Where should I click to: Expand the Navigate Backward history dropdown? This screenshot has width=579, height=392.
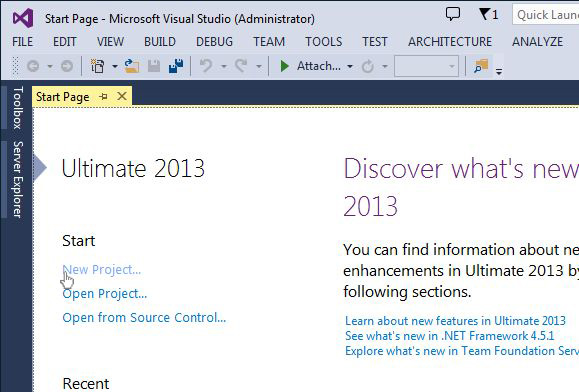tap(50, 67)
